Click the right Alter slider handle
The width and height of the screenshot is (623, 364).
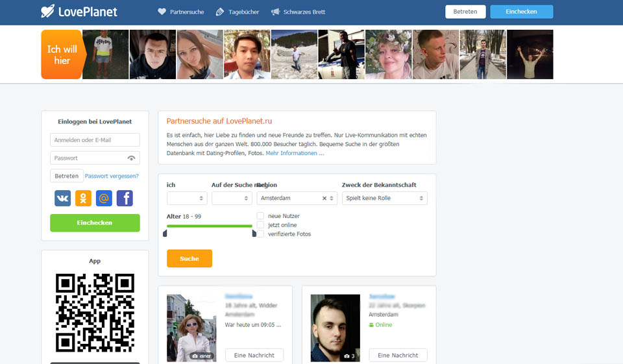point(254,232)
